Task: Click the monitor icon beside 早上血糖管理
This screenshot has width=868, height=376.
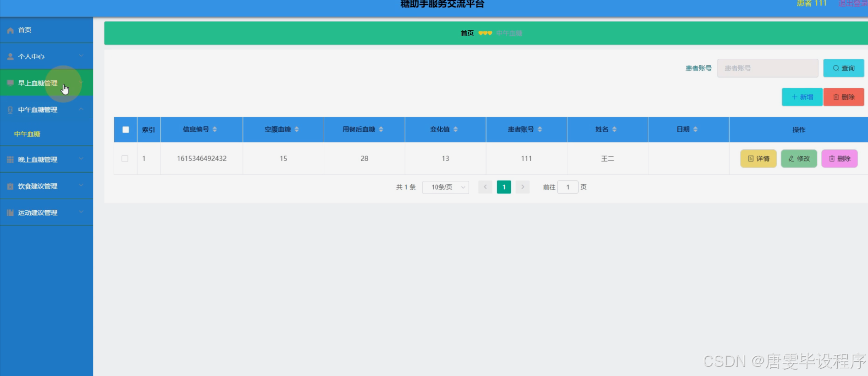Action: 11,83
